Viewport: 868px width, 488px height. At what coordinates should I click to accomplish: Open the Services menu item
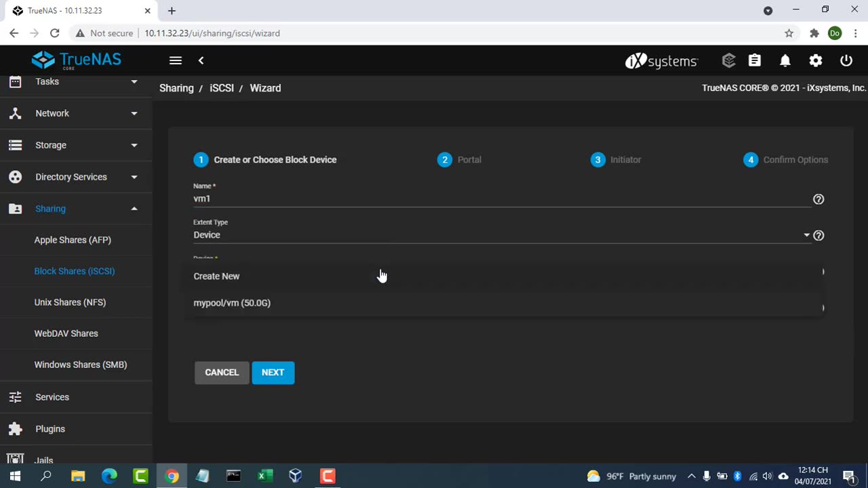click(x=52, y=397)
